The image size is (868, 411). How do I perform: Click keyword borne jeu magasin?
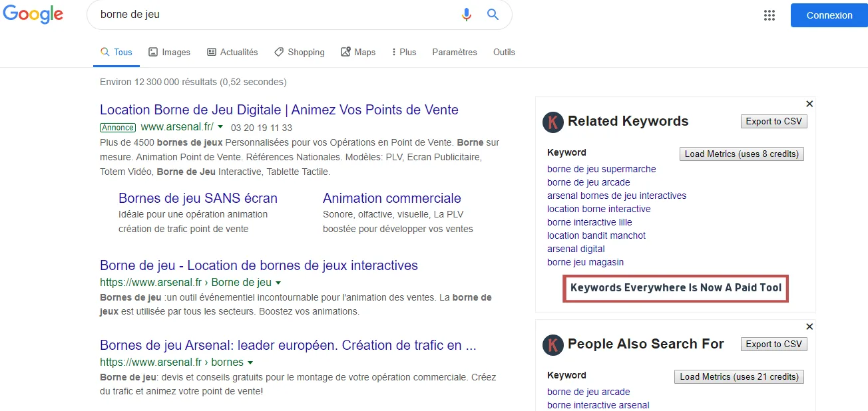coord(585,262)
